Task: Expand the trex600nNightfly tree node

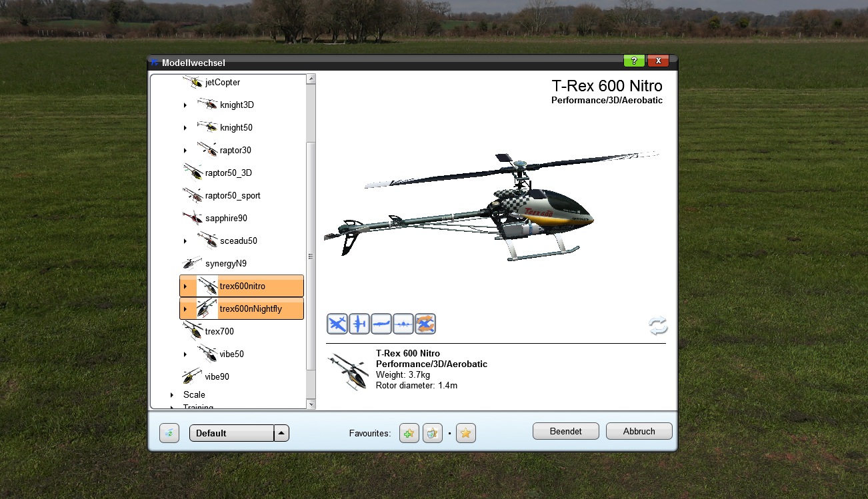Action: coord(185,309)
